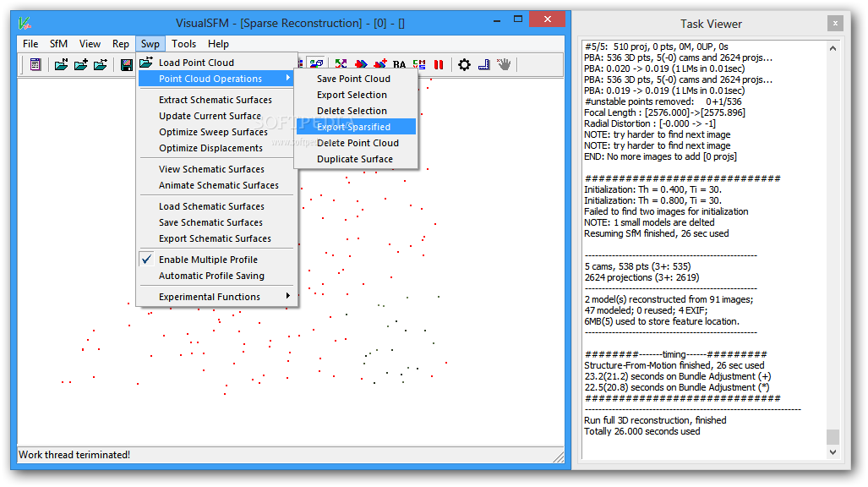Click the Load Point Cloud folder icon
868x487 pixels.
point(146,62)
